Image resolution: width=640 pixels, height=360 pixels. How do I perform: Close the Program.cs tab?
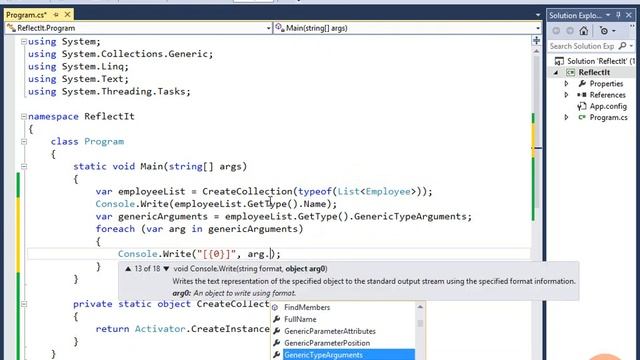(x=67, y=15)
